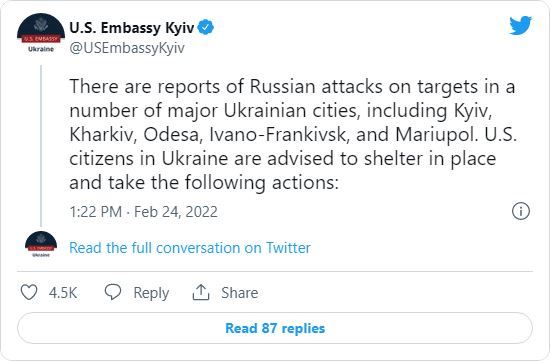This screenshot has height=363, width=551.
Task: Open U.S. Embassy Kyiv display name
Action: (131, 28)
